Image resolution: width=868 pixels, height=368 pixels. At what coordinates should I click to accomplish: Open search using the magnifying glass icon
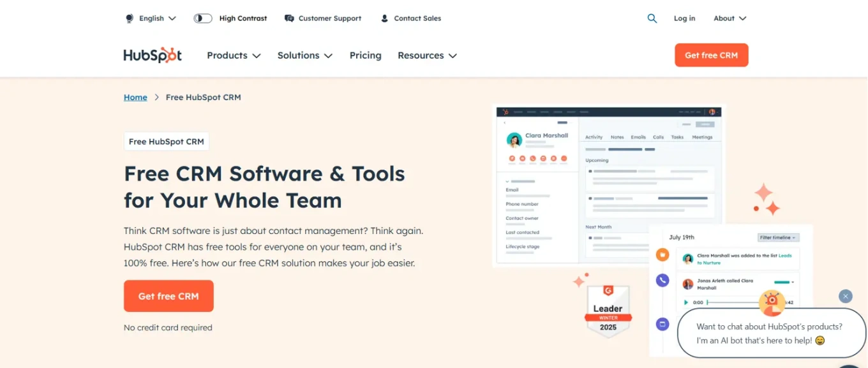[652, 18]
